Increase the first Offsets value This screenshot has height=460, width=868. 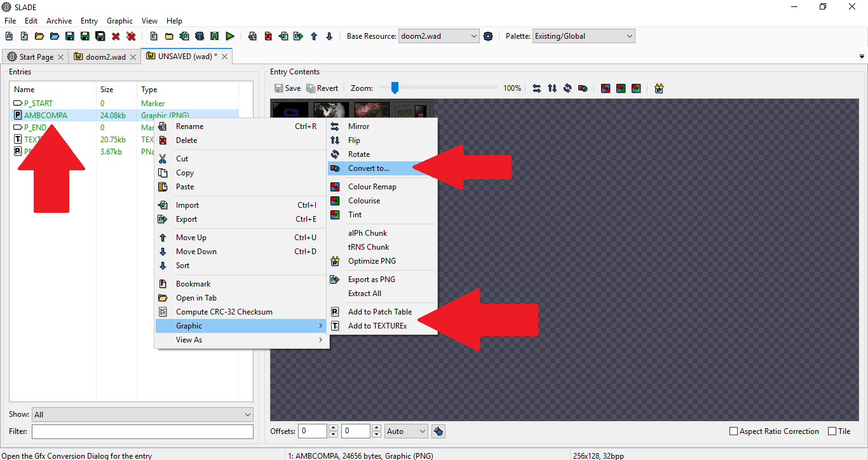tap(334, 428)
